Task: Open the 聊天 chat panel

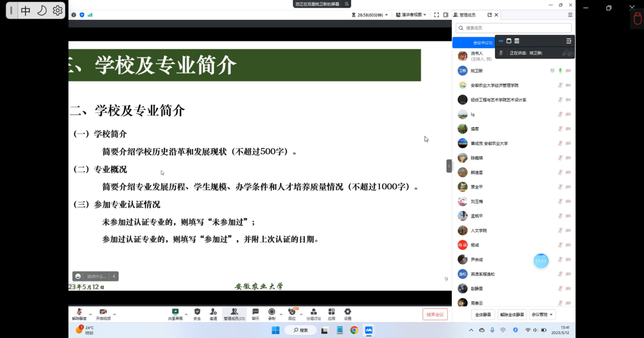Action: click(x=255, y=314)
